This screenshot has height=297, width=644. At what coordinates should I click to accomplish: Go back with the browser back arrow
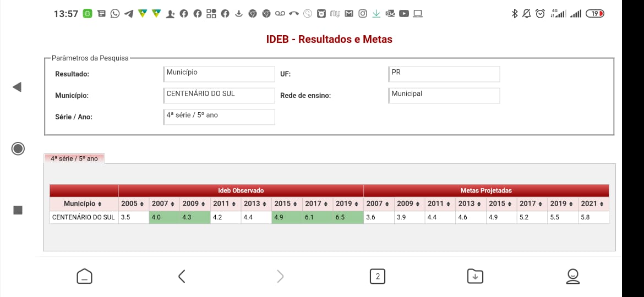[182, 276]
